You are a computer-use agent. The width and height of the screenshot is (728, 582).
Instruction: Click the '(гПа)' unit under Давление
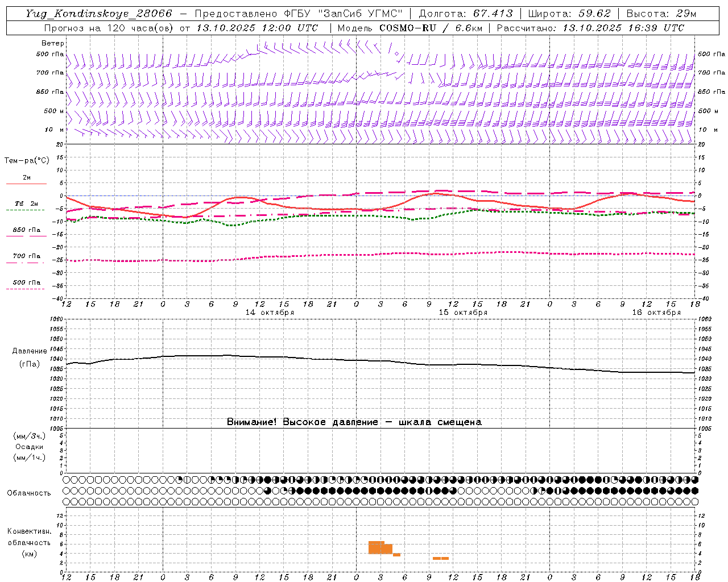[x=30, y=364]
